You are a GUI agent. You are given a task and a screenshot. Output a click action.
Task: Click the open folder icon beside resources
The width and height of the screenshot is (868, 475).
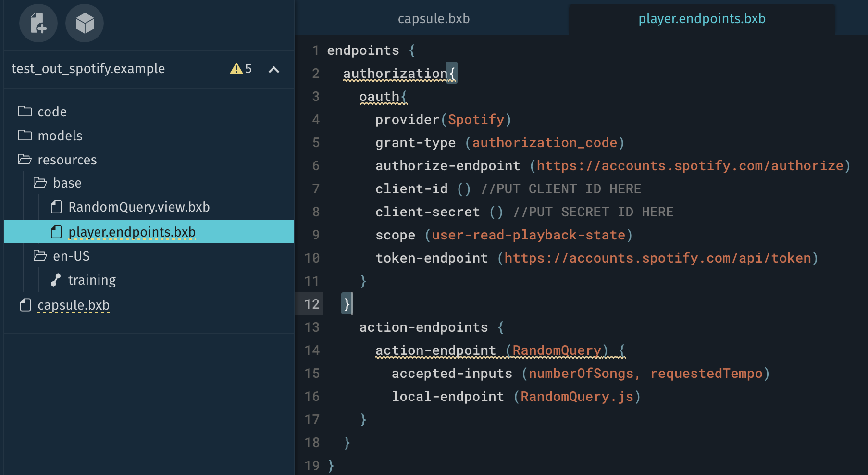(x=25, y=159)
